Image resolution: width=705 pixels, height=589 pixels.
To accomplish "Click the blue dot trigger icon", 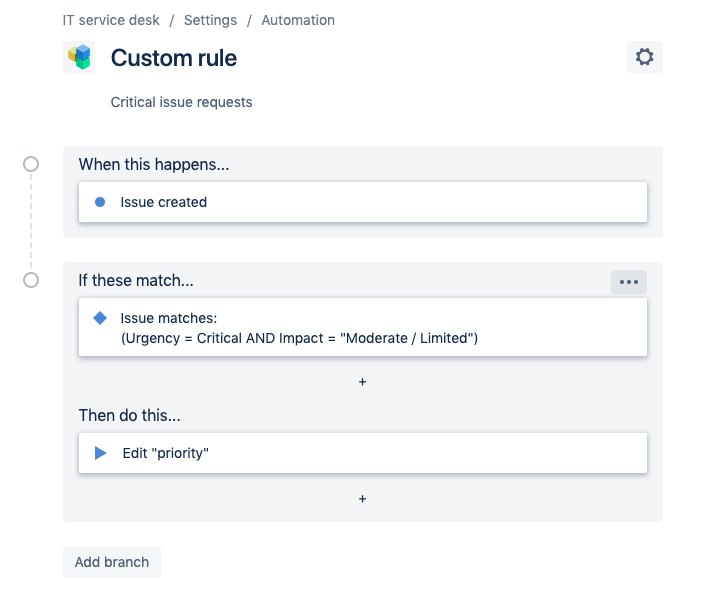I will (x=100, y=202).
